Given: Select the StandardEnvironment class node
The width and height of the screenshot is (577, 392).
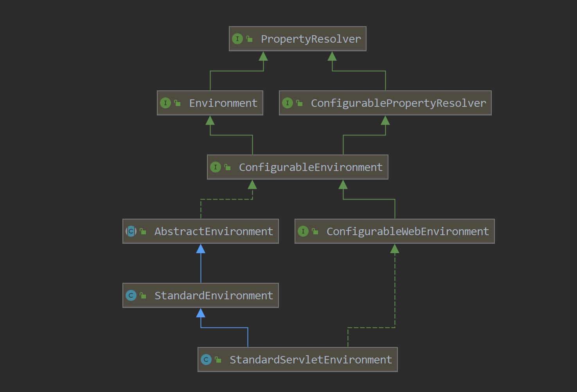Looking at the screenshot, I should tap(214, 296).
